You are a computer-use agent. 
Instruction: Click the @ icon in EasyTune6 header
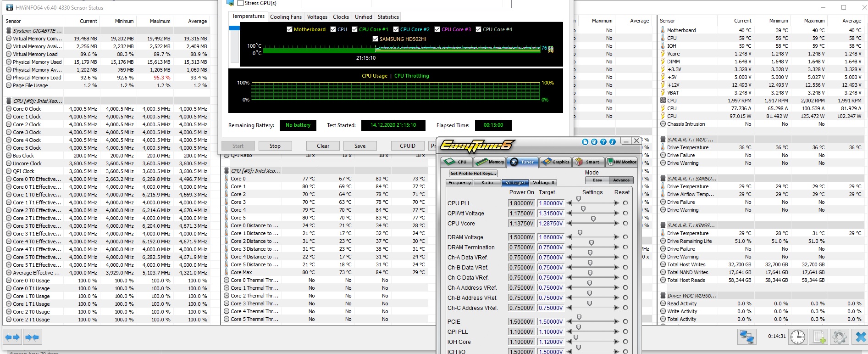[x=594, y=142]
